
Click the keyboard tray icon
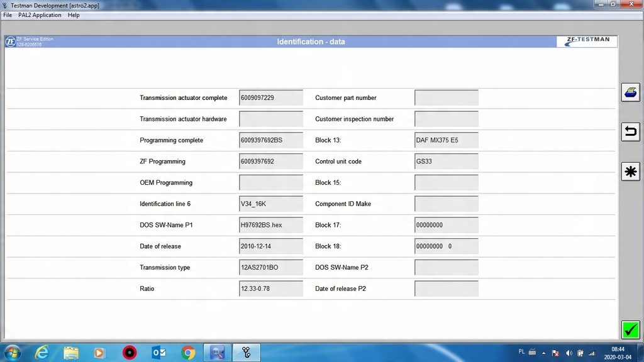click(x=532, y=352)
